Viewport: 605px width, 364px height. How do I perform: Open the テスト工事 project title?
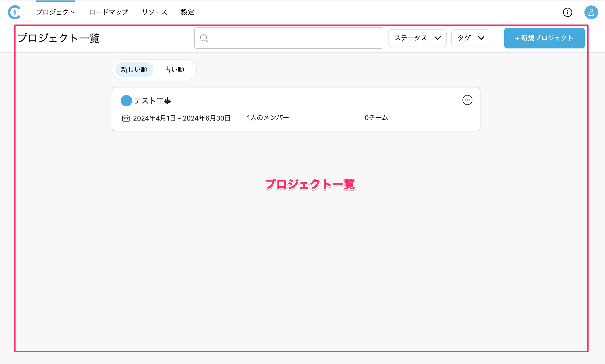point(152,100)
